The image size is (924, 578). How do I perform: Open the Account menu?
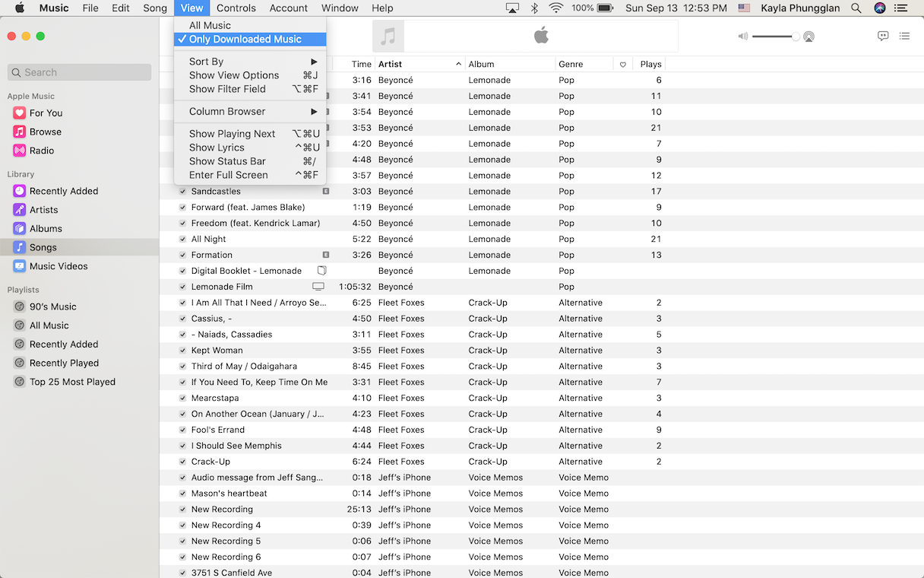[x=289, y=8]
